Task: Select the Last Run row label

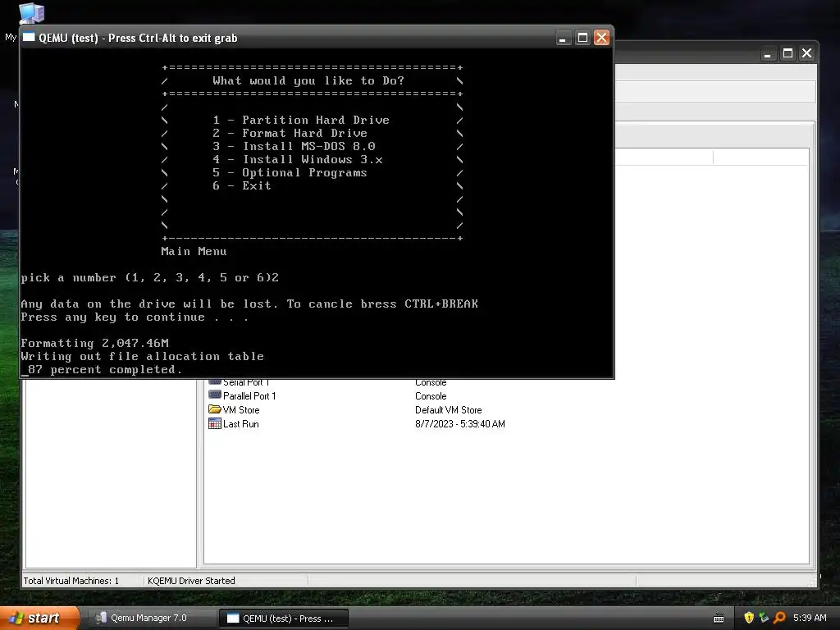Action: [240, 424]
